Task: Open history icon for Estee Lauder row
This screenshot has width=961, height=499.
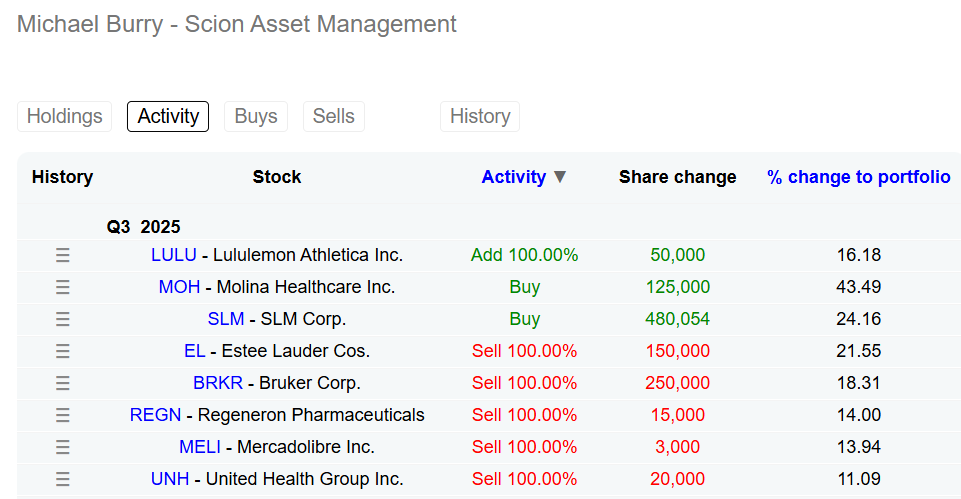Action: click(x=62, y=351)
